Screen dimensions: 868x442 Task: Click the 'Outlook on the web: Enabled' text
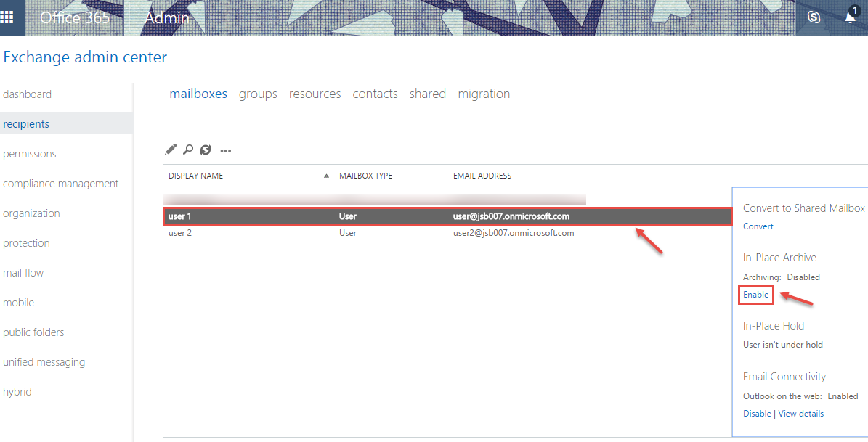[800, 396]
